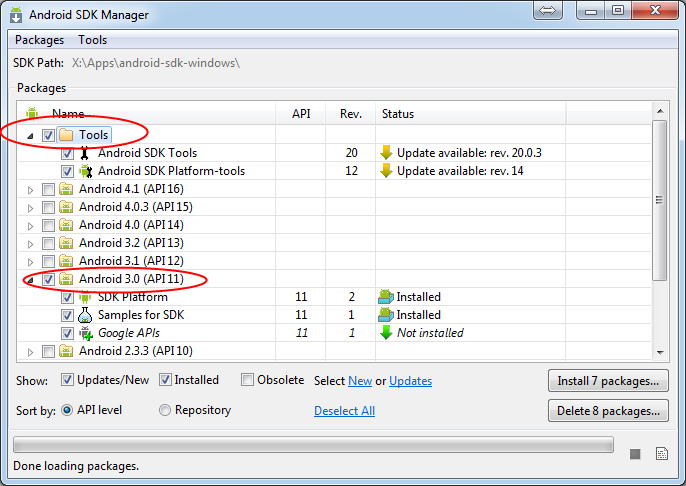The height and width of the screenshot is (486, 686).
Task: Click the Tools folder icon
Action: coord(67,135)
